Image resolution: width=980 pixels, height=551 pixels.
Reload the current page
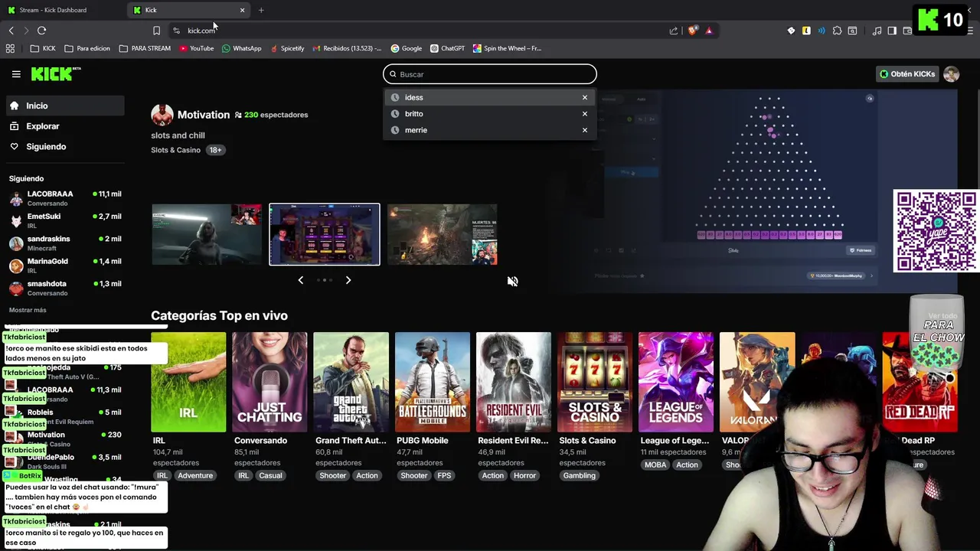(41, 31)
